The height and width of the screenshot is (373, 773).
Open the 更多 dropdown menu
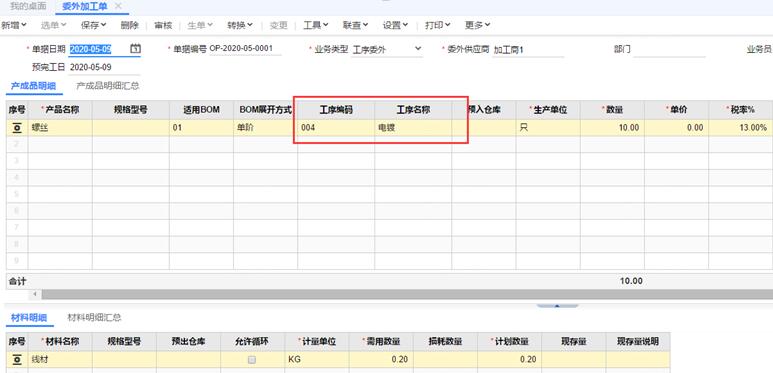point(478,25)
